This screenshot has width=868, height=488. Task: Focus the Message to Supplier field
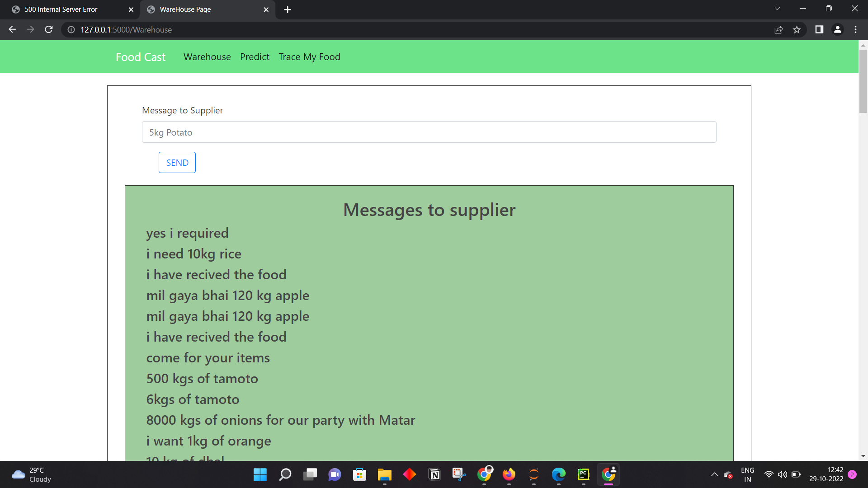tap(429, 132)
